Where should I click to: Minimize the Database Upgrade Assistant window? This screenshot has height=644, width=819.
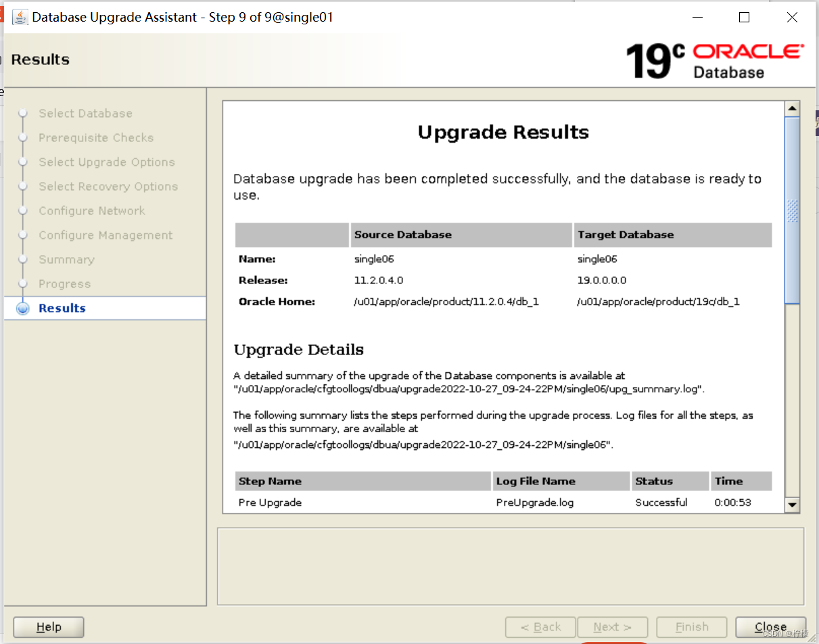697,18
